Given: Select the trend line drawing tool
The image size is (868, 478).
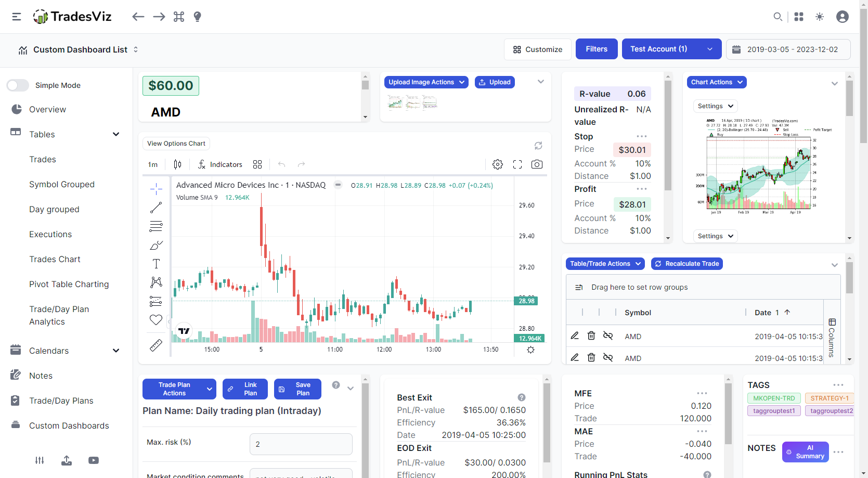Looking at the screenshot, I should click(x=156, y=208).
